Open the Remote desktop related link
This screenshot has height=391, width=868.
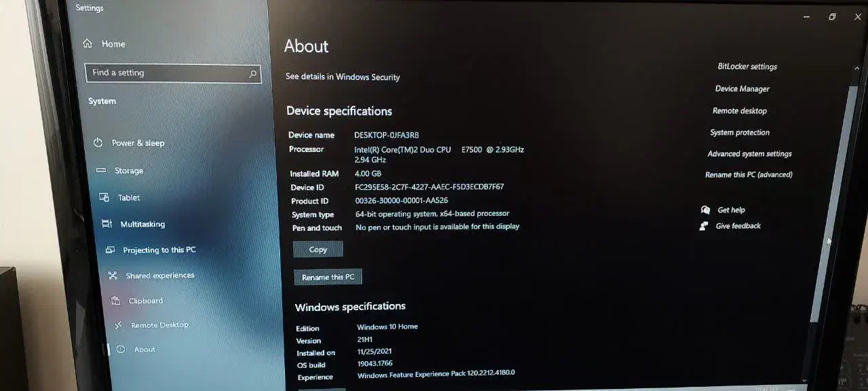click(x=740, y=111)
